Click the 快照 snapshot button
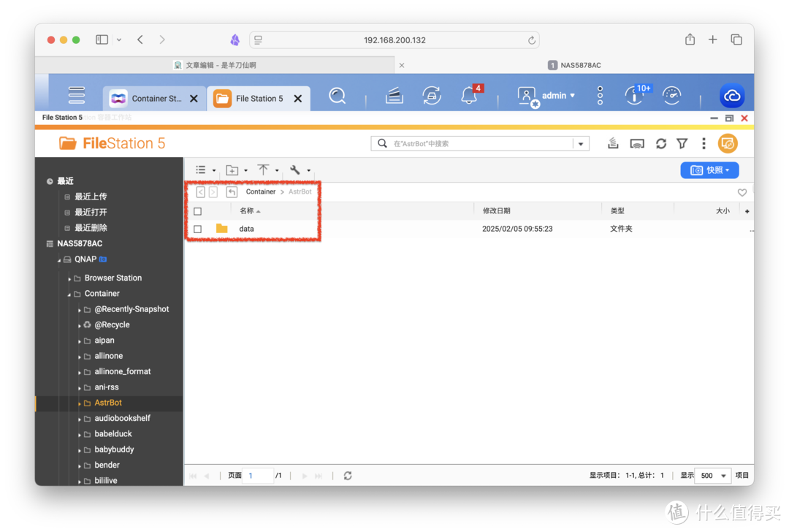Viewport: 789px width, 532px height. coord(709,170)
